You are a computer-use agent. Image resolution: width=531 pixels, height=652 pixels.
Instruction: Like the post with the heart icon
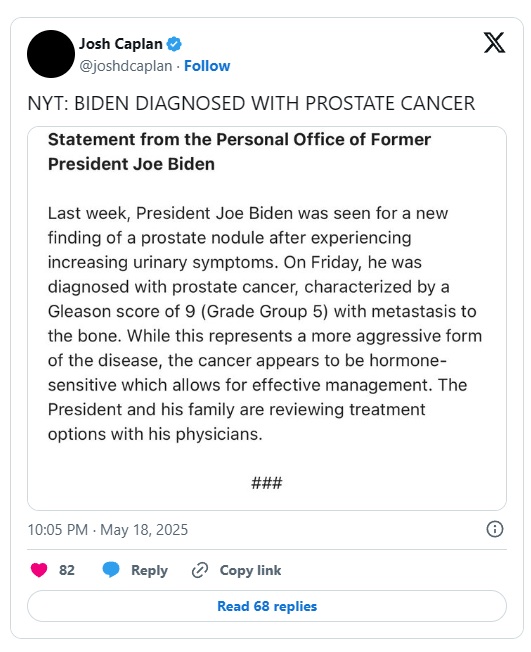pos(39,570)
